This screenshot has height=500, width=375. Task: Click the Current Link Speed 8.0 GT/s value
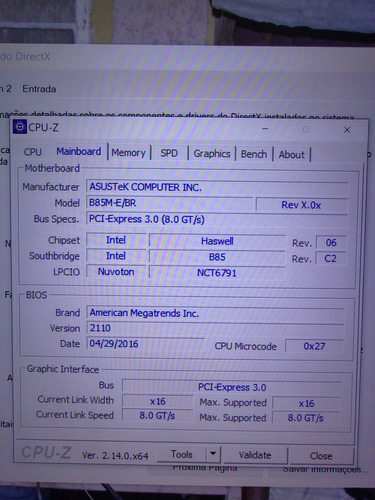click(157, 415)
